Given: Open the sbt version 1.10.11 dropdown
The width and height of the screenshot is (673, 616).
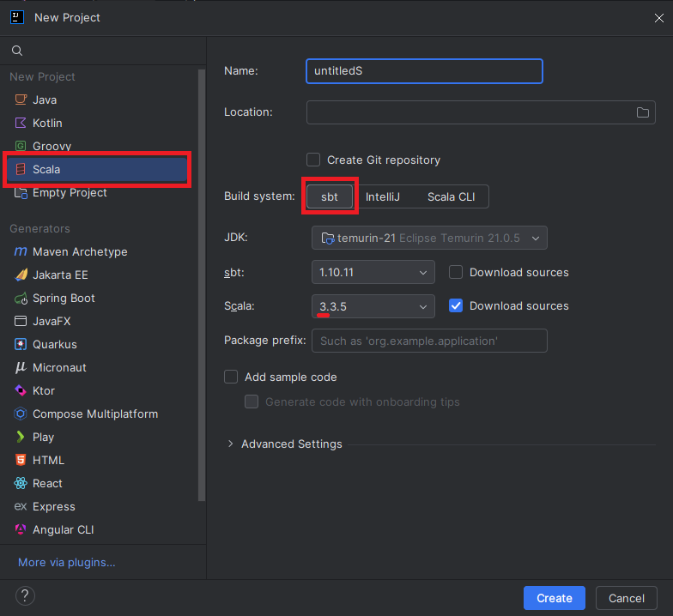Looking at the screenshot, I should (373, 272).
